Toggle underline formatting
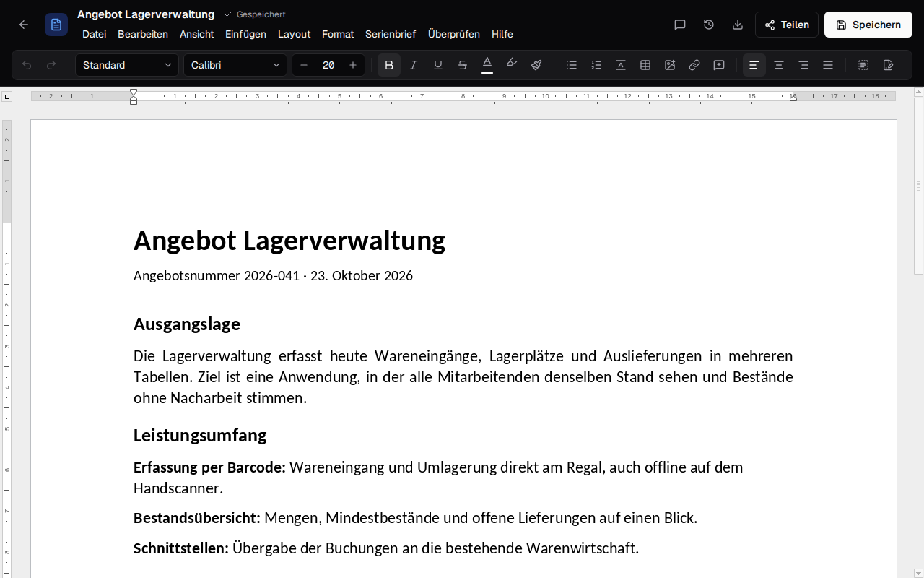 438,65
